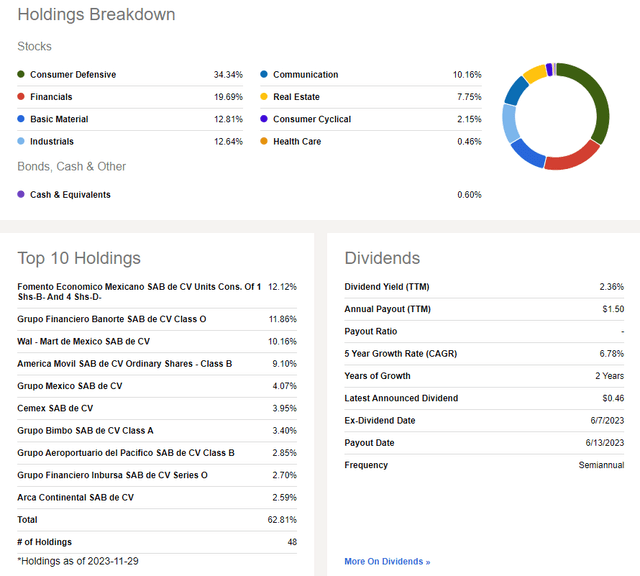
Task: Click the Dividends section heading
Action: 382,258
